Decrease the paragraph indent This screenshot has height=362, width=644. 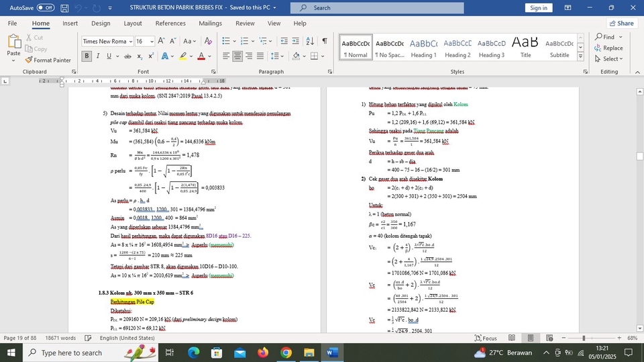click(x=284, y=41)
